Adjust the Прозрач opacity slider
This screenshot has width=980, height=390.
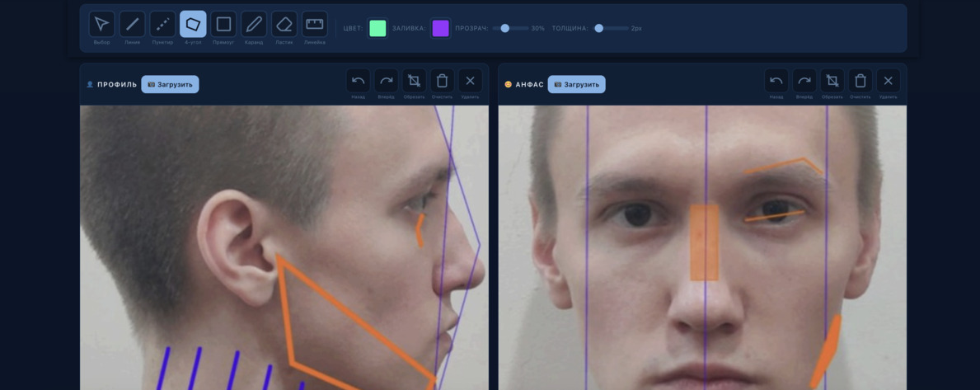click(505, 28)
